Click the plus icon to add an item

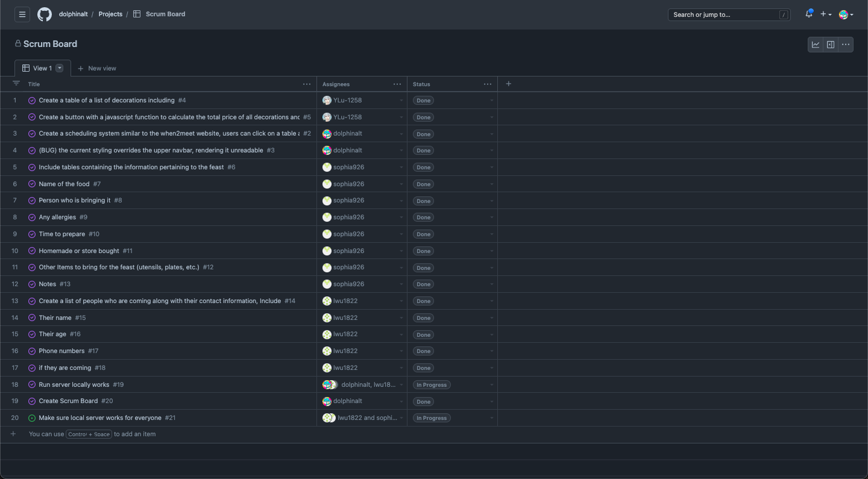click(13, 433)
